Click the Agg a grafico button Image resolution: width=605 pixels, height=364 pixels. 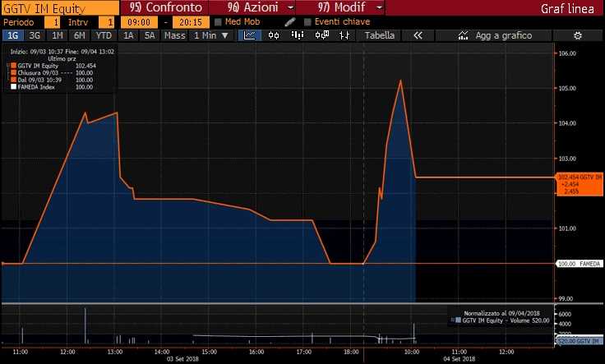494,35
